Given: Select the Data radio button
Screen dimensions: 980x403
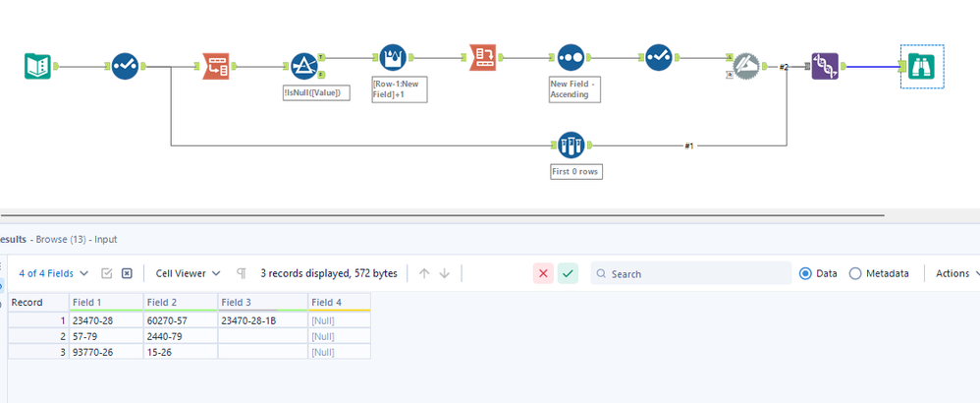Looking at the screenshot, I should point(805,273).
